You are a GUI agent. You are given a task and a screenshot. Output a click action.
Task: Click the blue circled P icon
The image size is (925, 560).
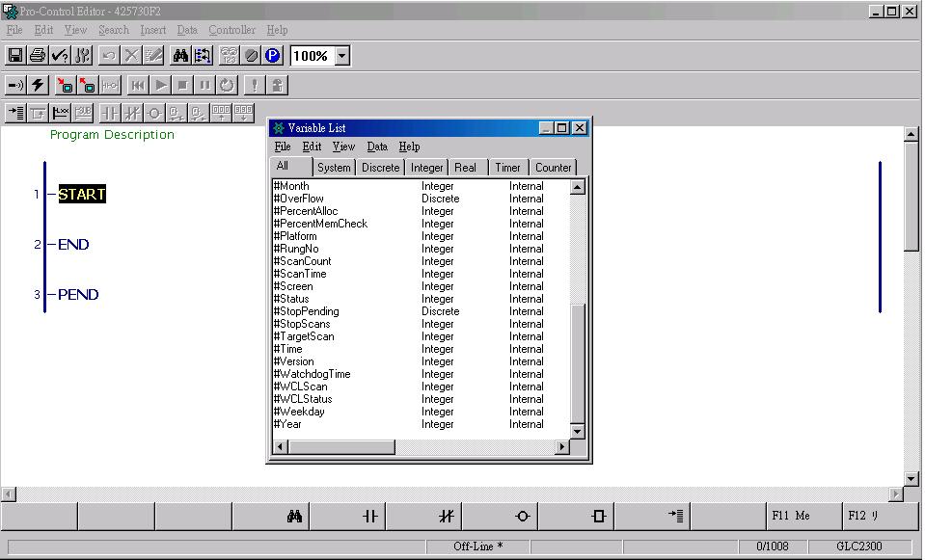coord(273,56)
